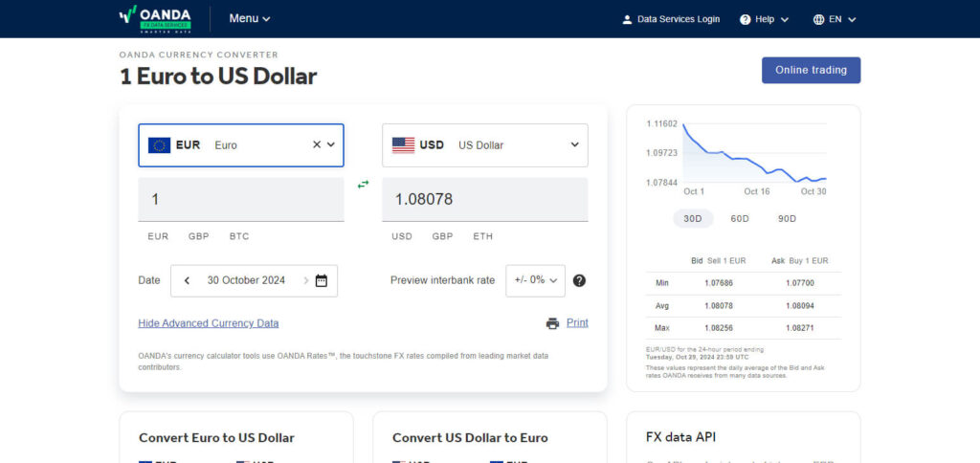Click the printer icon
The image size is (980, 463).
[x=552, y=323]
